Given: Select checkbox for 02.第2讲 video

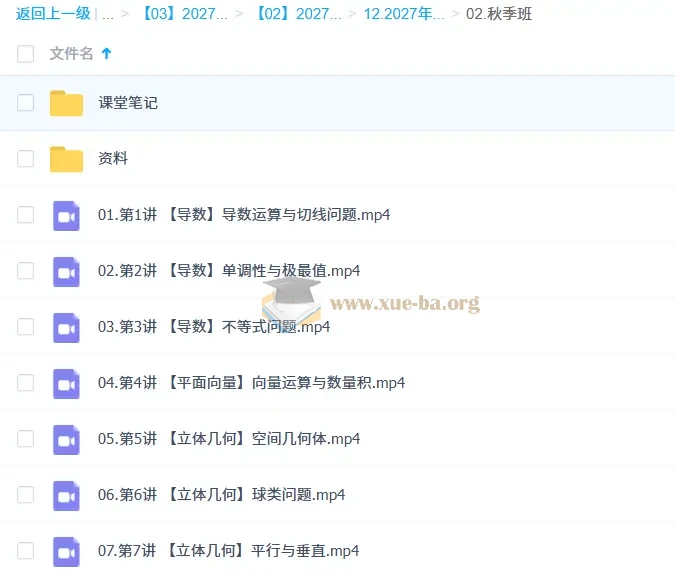Looking at the screenshot, I should (25, 271).
